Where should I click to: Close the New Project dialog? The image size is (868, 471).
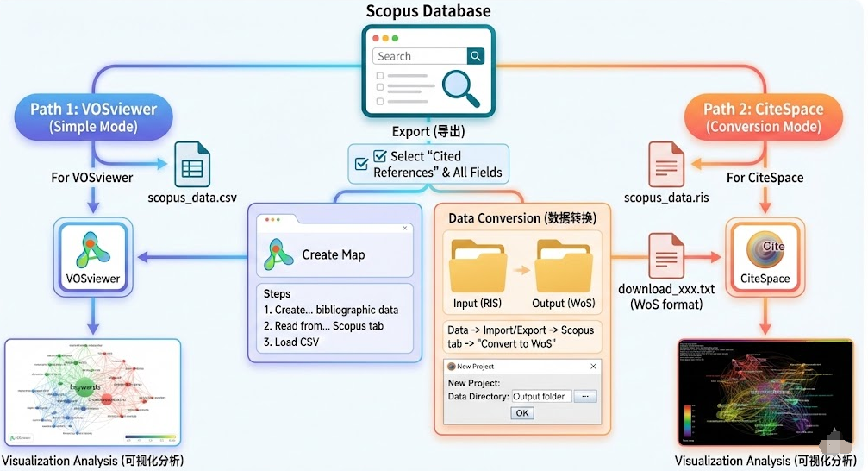coord(592,367)
